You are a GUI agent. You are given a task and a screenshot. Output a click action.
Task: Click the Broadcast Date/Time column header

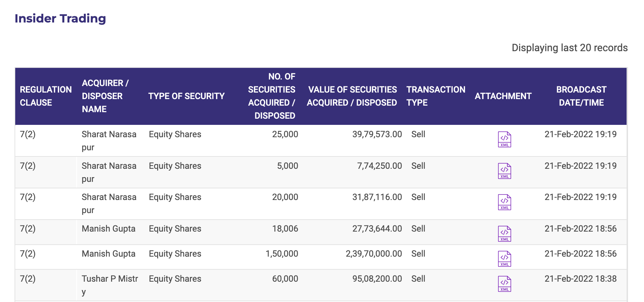click(581, 96)
